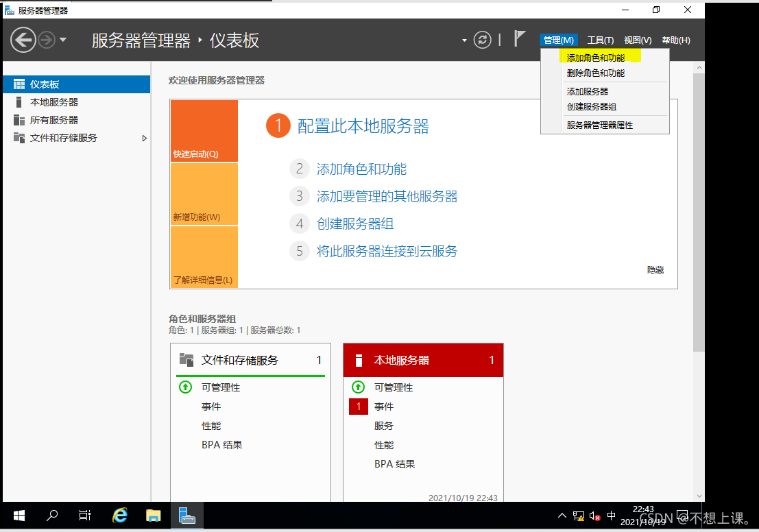Open BPA 结果 in 文件和存储服务 tile
Screen dimensions: 759x532
tap(221, 445)
